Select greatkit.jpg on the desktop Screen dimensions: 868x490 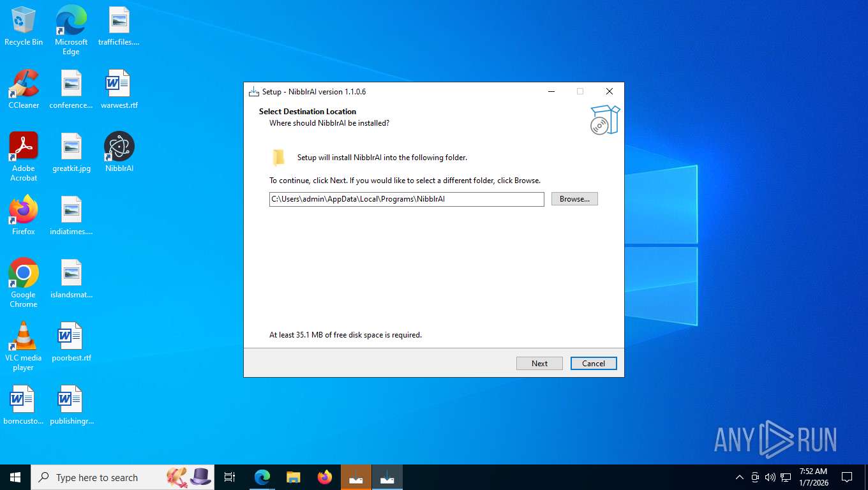pyautogui.click(x=71, y=152)
